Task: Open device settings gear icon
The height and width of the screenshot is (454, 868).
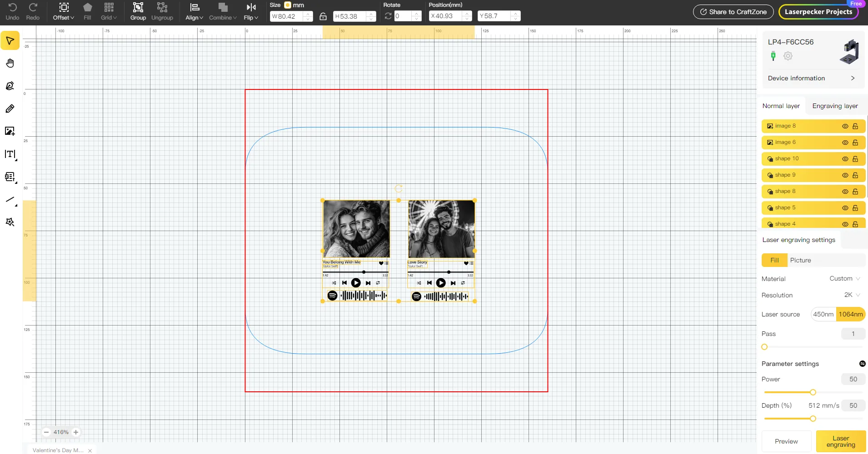Action: click(788, 56)
